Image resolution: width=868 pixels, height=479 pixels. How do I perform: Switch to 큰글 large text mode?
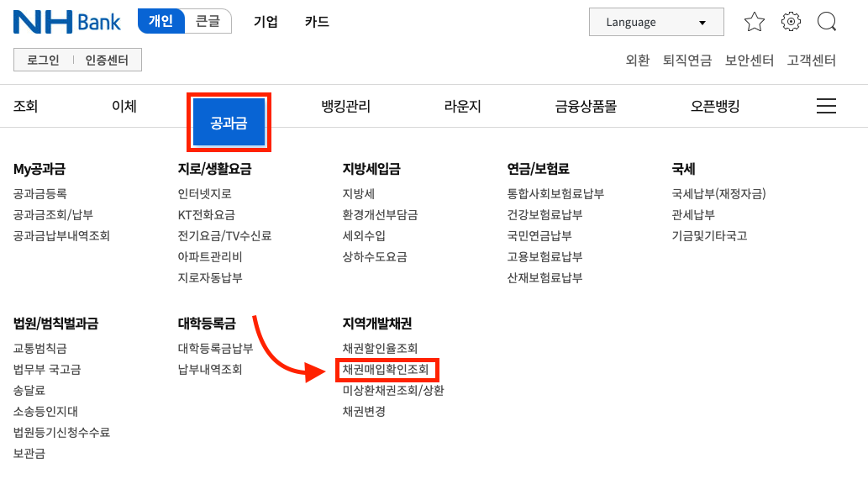(208, 22)
